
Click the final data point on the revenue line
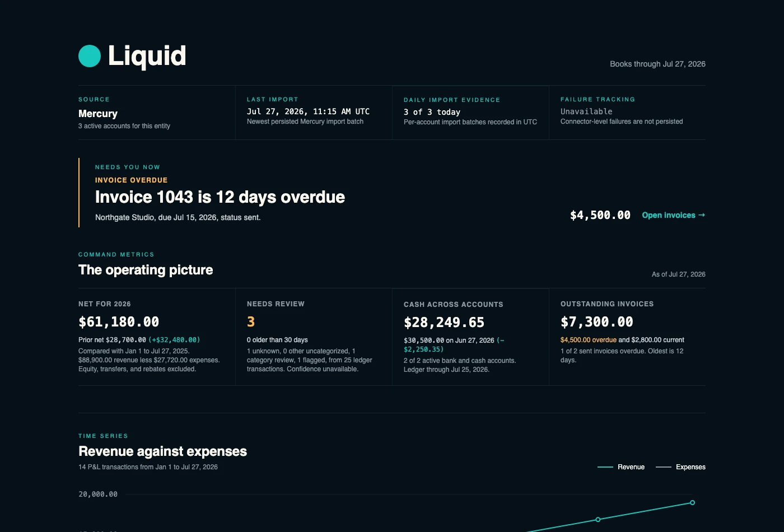coord(692,503)
